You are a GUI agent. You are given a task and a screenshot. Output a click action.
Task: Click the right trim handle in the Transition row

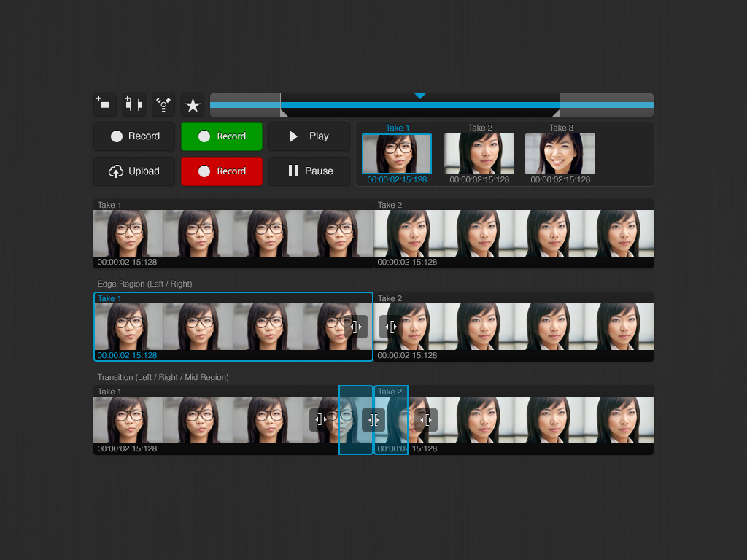[x=426, y=420]
